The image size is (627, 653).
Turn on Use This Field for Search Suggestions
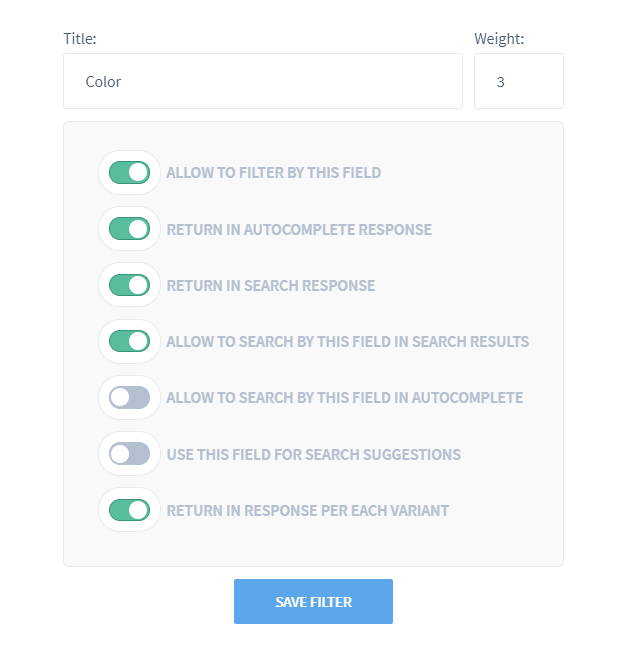coord(129,454)
